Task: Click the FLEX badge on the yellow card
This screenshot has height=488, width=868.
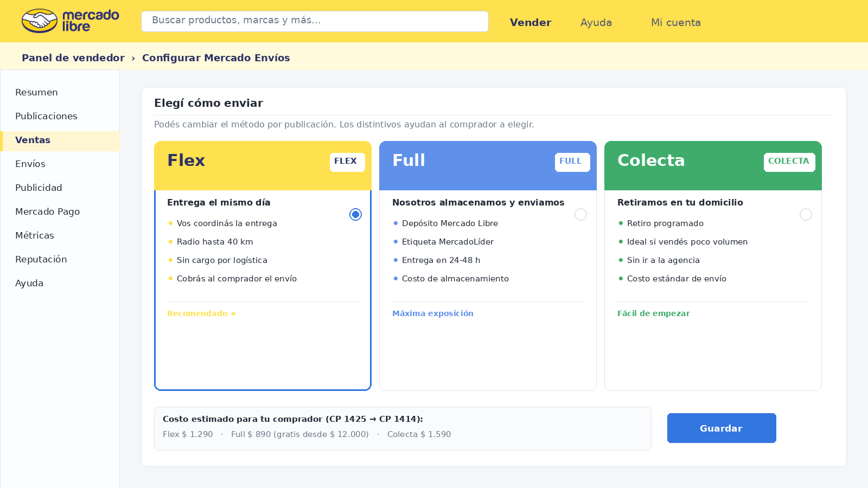Action: tap(347, 162)
